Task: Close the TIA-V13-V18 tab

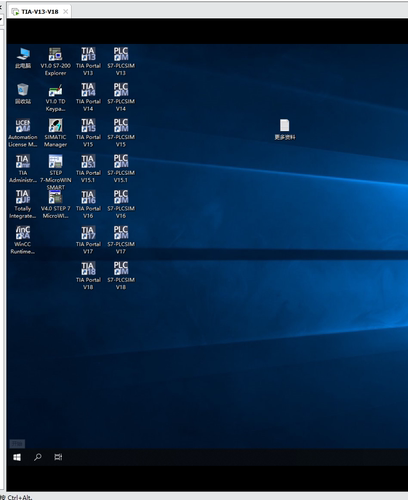Action: pos(66,12)
